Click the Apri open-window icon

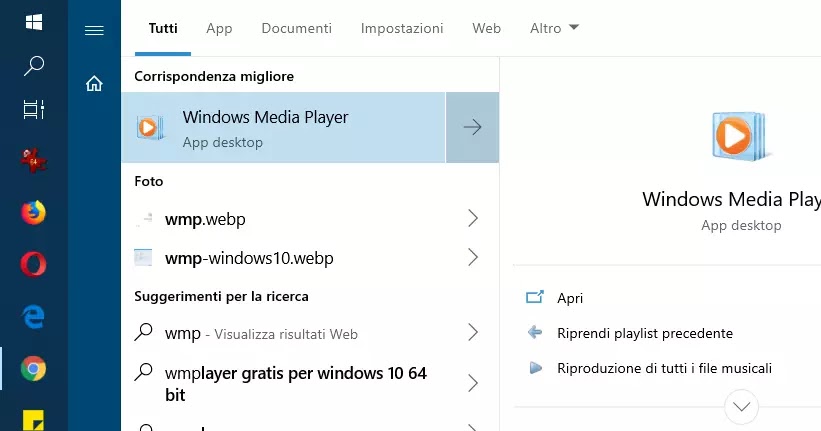(535, 297)
